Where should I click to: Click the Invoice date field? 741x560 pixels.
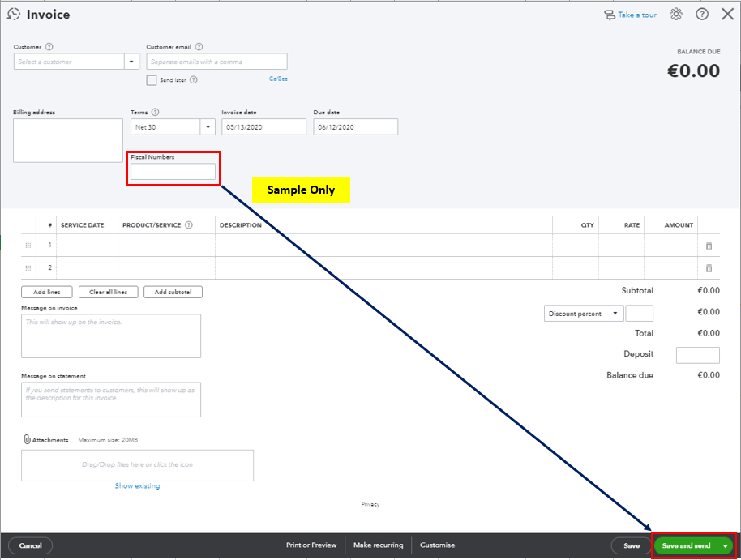(263, 126)
